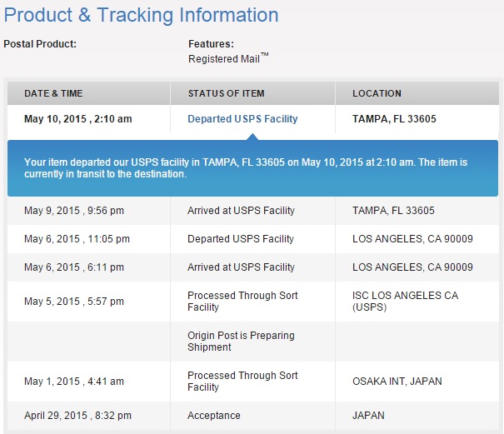The image size is (504, 434).
Task: Select Origin Post is Preparing Shipment status
Action: [241, 341]
